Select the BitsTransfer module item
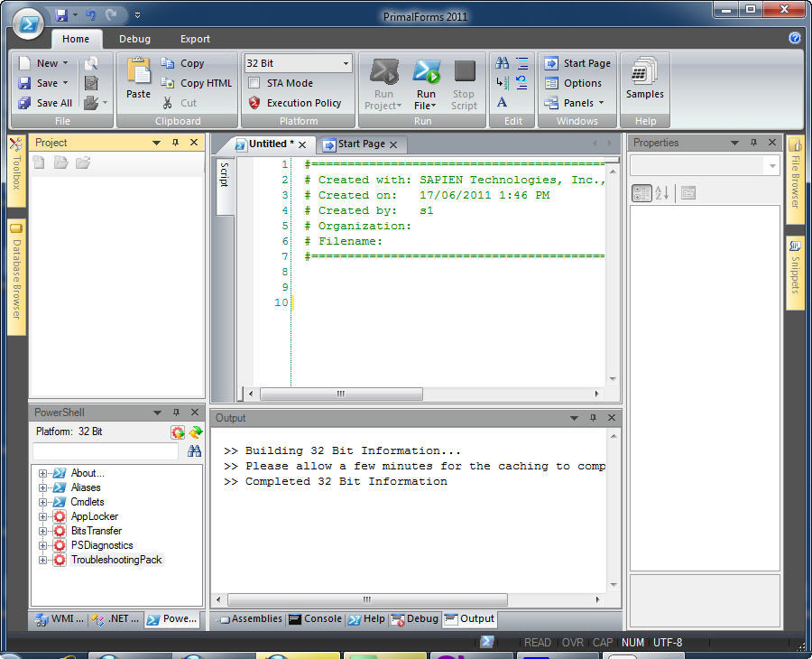Image resolution: width=812 pixels, height=659 pixels. (97, 531)
